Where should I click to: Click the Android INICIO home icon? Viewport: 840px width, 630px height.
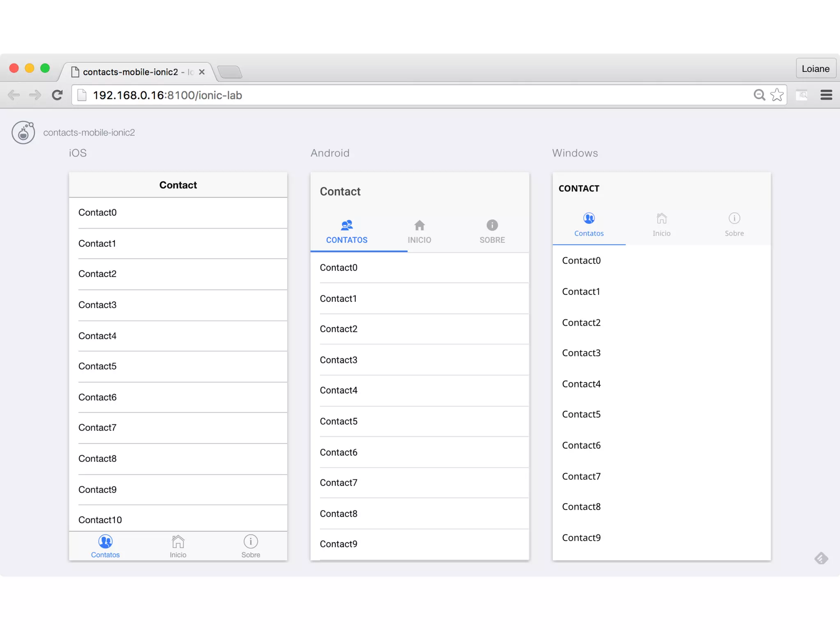coord(419,225)
